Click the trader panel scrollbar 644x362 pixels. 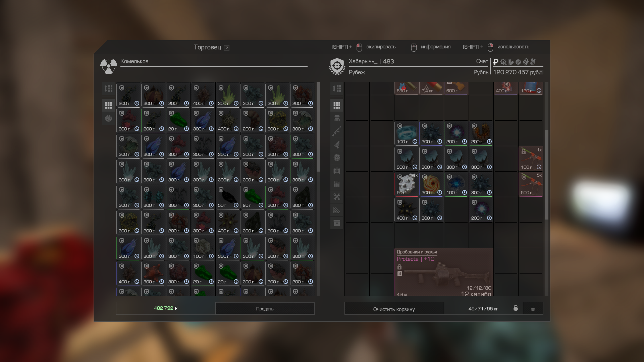318,127
